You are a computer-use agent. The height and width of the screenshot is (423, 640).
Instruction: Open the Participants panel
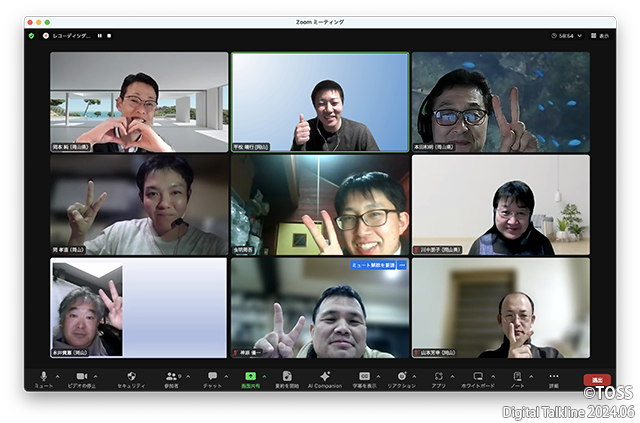[171, 376]
